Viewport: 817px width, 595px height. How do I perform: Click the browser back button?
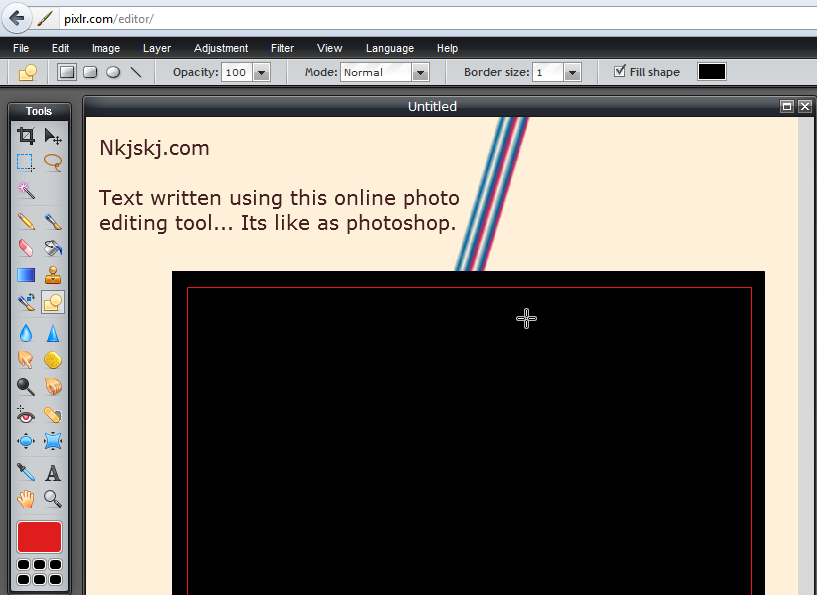(17, 18)
